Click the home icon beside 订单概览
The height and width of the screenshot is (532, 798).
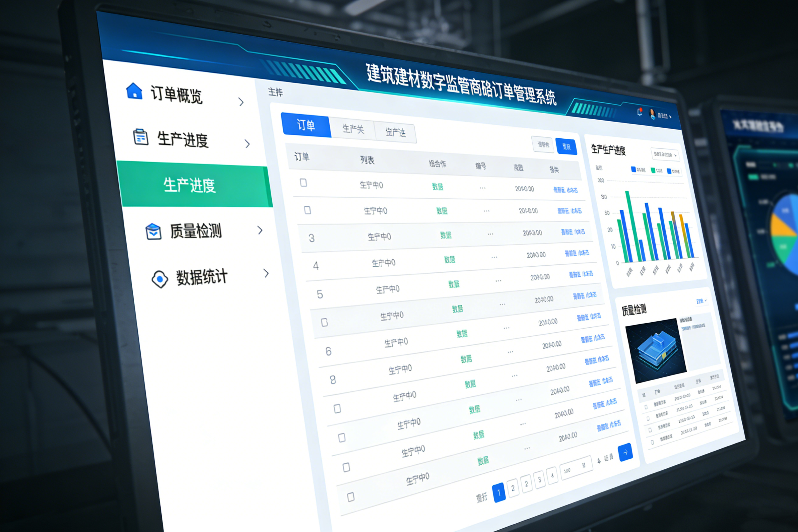[134, 91]
